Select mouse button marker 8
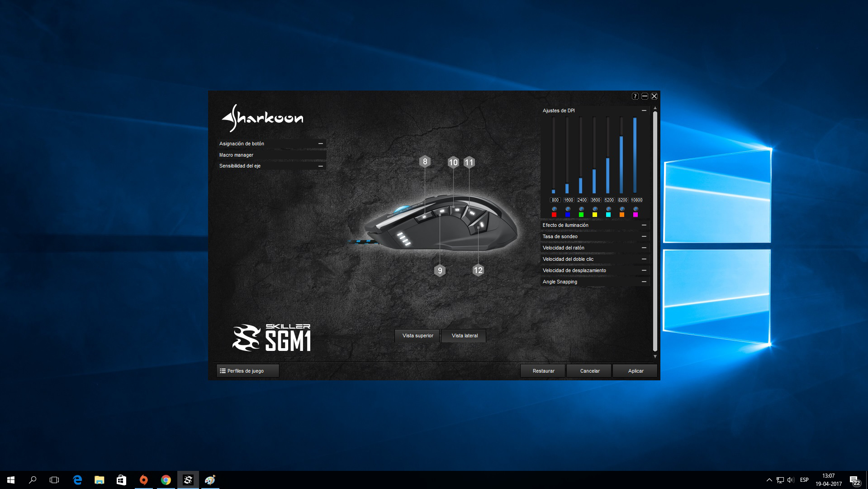Screen dimensions: 868x489 click(x=425, y=162)
